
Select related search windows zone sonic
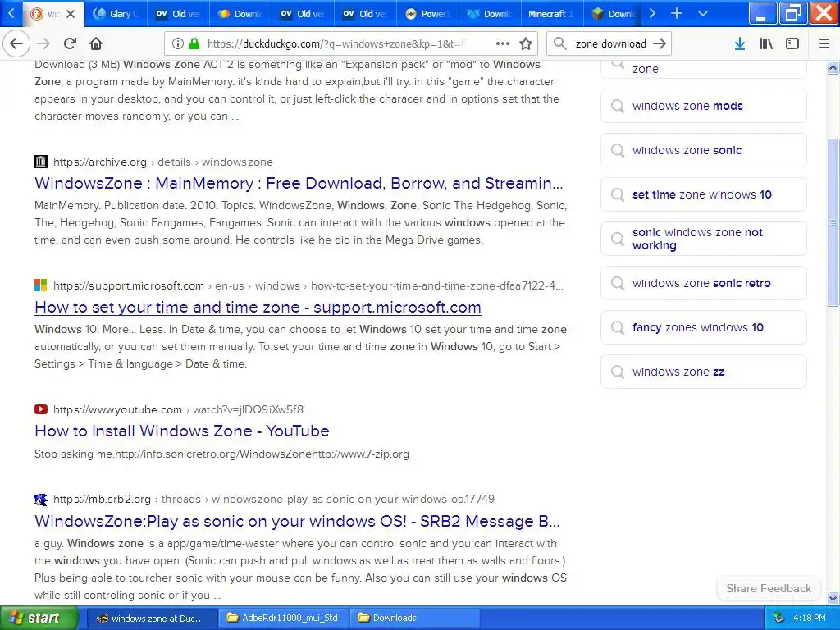point(703,150)
